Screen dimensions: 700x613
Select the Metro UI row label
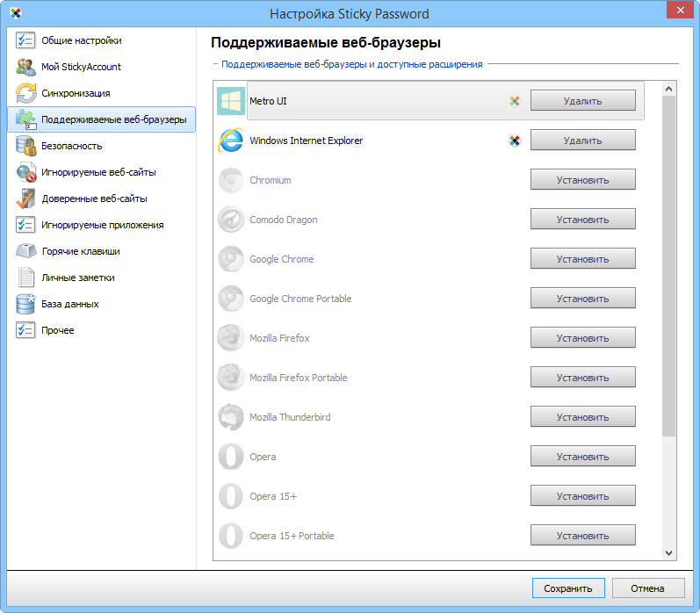tap(268, 101)
